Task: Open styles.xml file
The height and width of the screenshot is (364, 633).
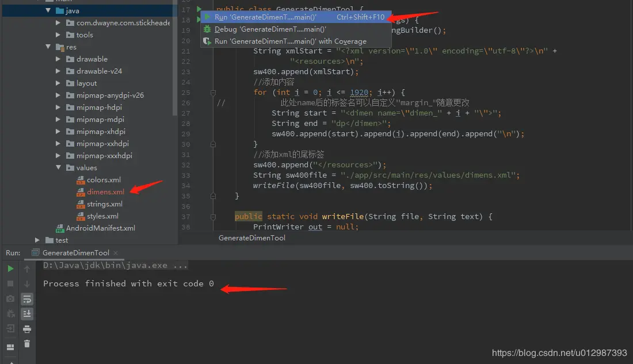Action: point(98,216)
